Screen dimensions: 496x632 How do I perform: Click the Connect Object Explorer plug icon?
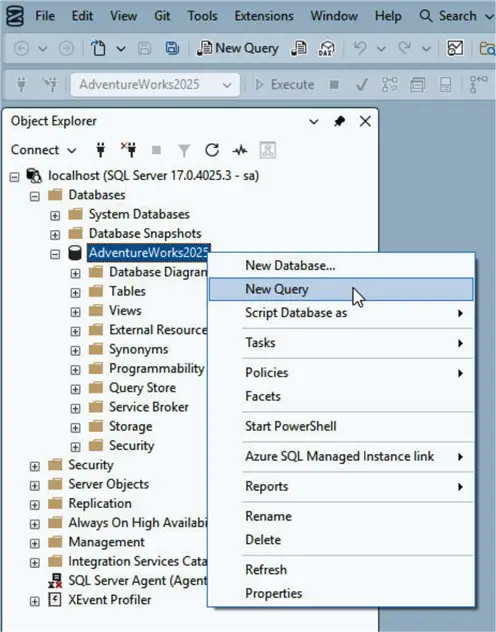(101, 150)
